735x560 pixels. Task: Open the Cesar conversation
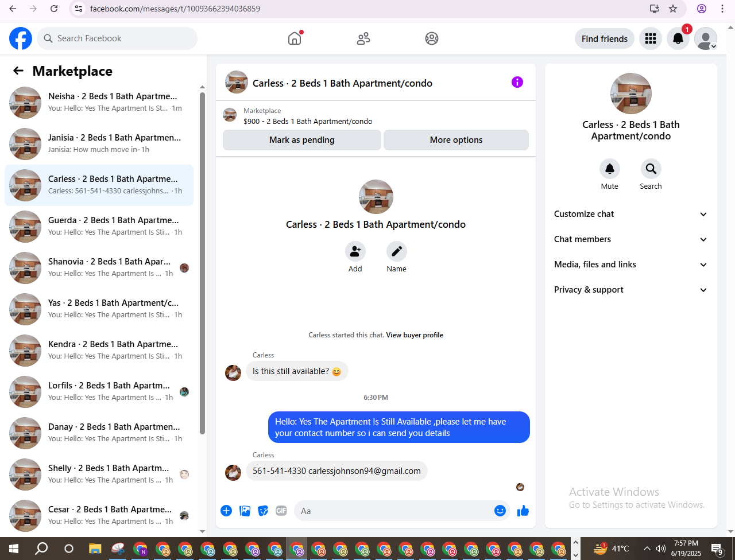[x=99, y=516]
